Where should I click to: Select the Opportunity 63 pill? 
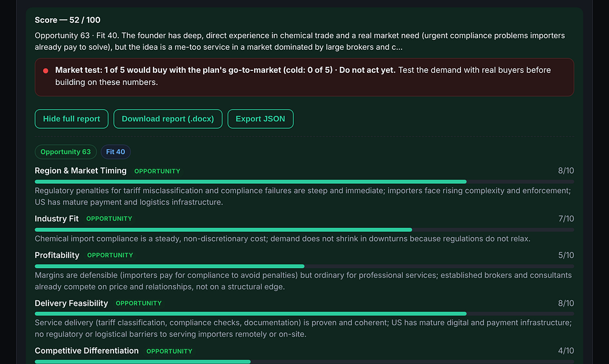(x=66, y=152)
